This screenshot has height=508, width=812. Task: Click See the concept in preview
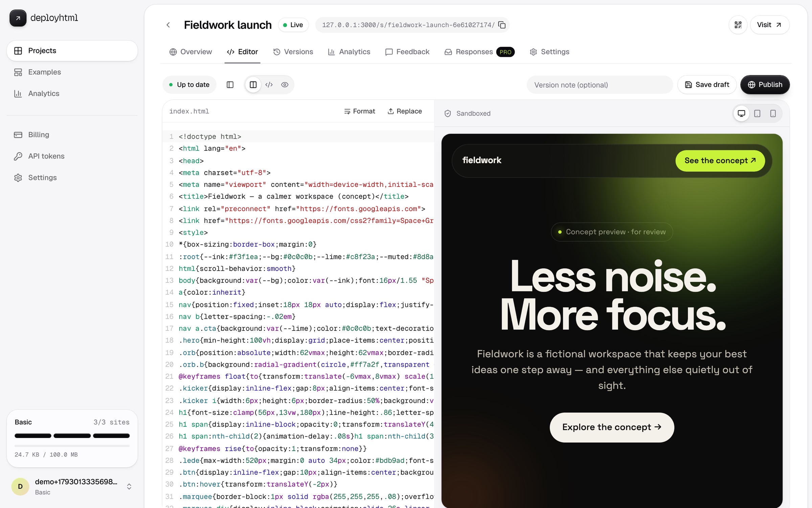pos(720,161)
